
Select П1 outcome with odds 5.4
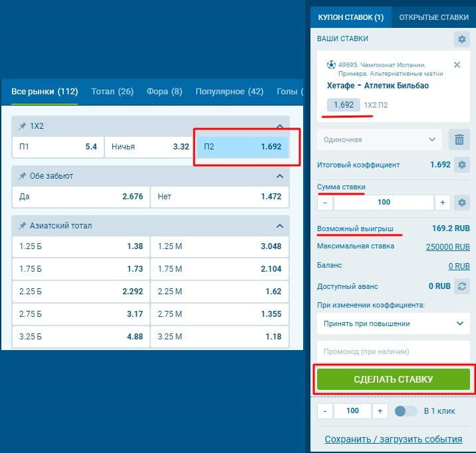(58, 147)
